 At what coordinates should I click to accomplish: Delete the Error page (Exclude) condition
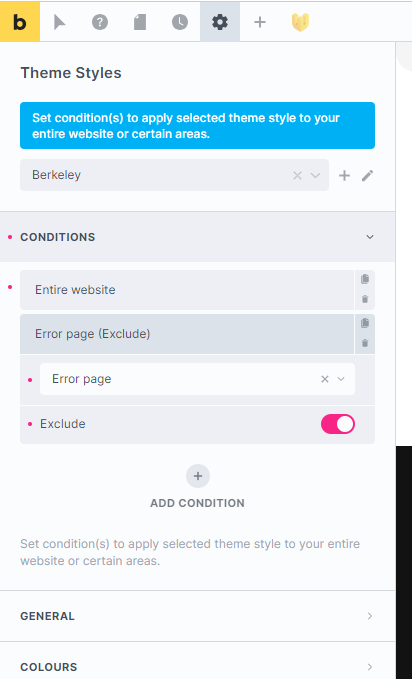coord(365,343)
